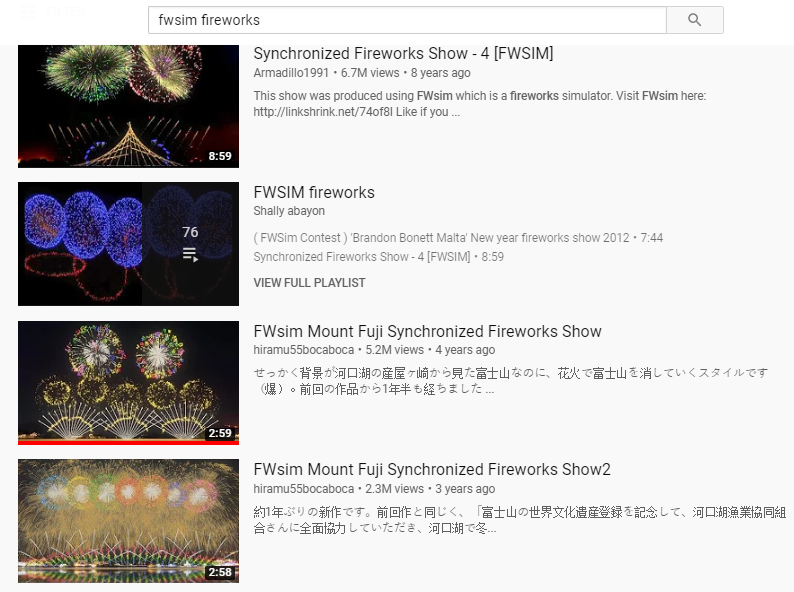This screenshot has width=794, height=592.
Task: Visit the Armadillo1991 channel
Action: tap(291, 73)
